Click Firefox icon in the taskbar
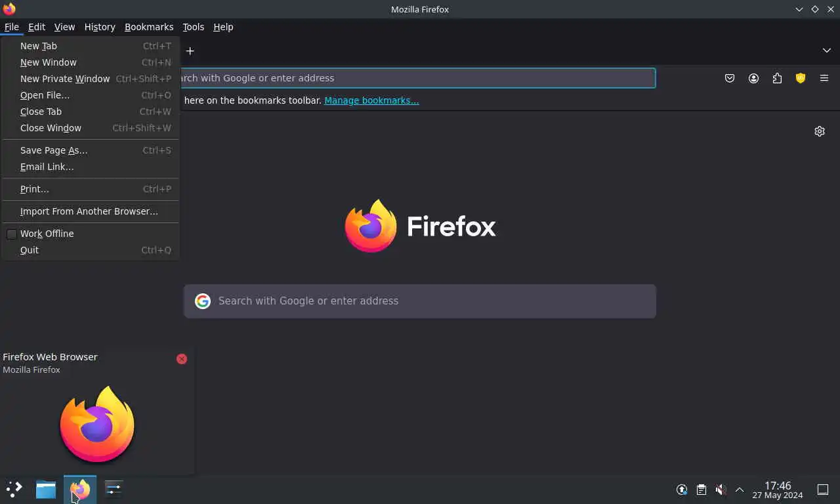 point(80,490)
